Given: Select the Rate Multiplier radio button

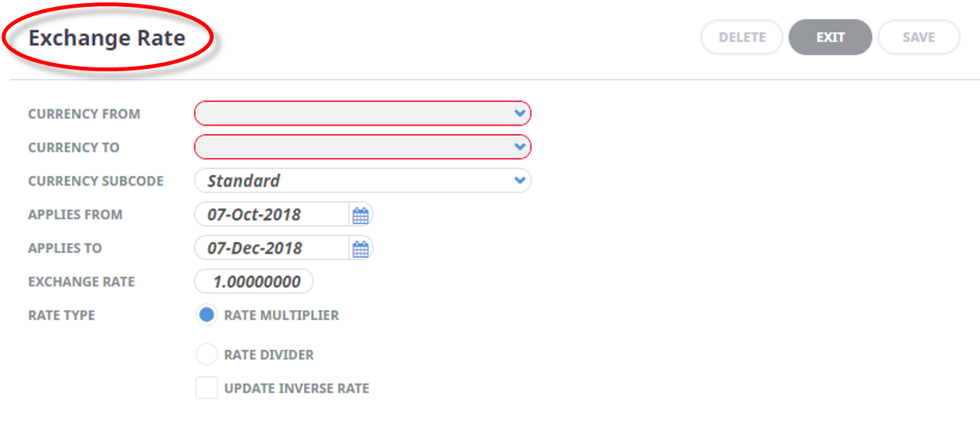Looking at the screenshot, I should click(x=207, y=315).
